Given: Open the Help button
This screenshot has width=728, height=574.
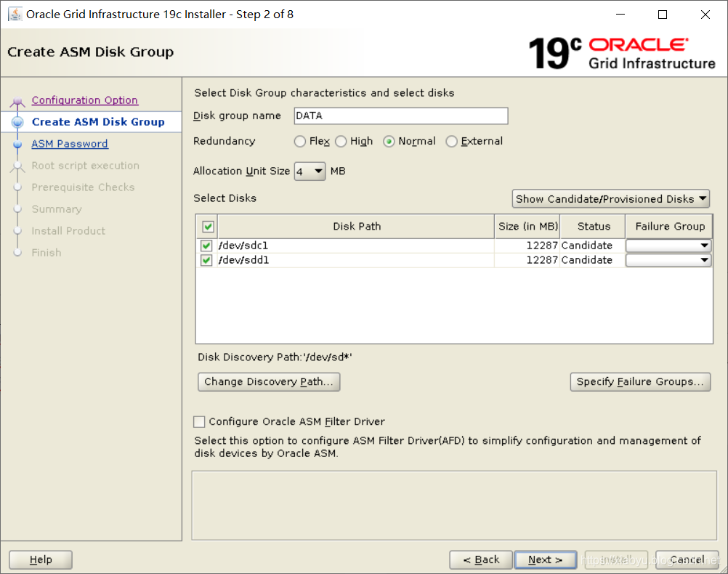Looking at the screenshot, I should [x=41, y=559].
